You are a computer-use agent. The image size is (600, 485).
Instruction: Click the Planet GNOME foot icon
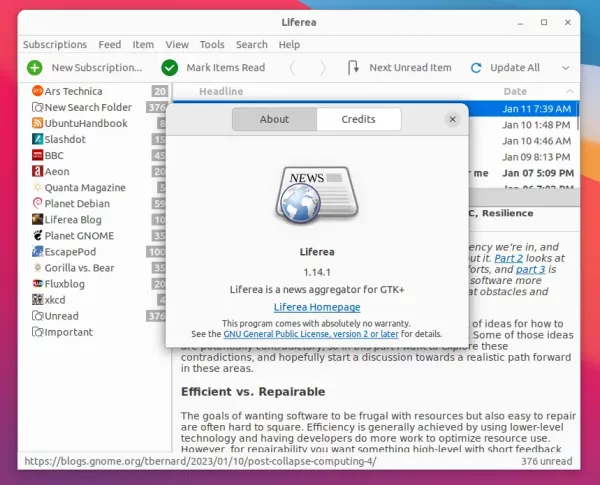pos(37,235)
